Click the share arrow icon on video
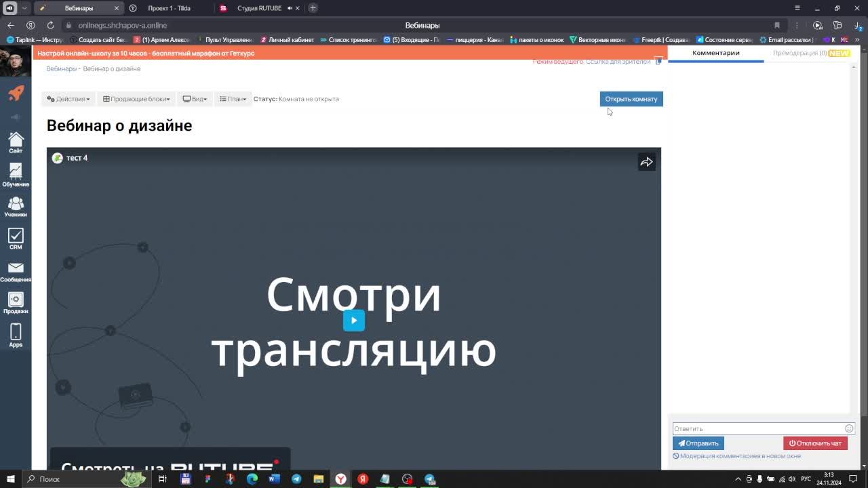The image size is (868, 488). [x=646, y=162]
